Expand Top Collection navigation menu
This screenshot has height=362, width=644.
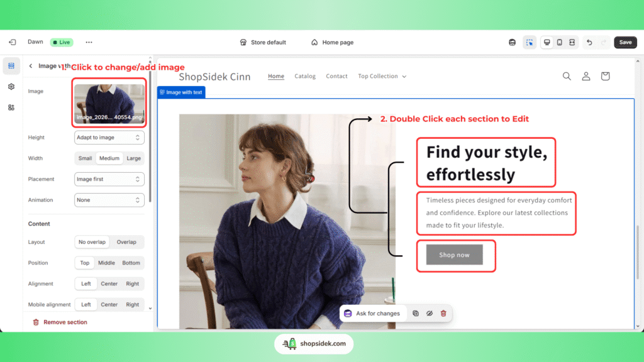[x=382, y=76]
